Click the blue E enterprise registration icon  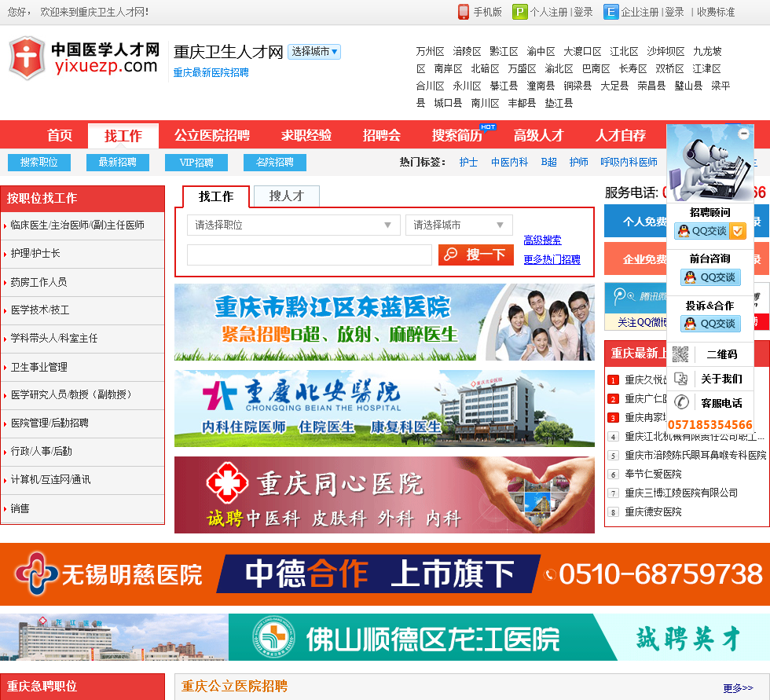tap(610, 12)
